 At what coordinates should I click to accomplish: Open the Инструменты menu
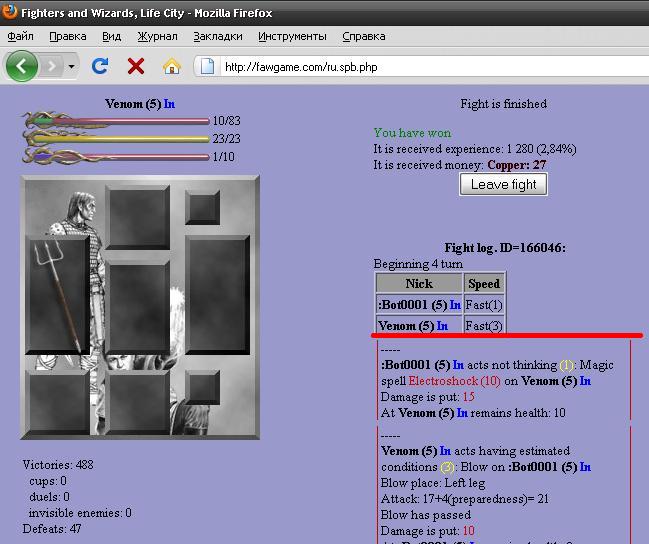292,36
